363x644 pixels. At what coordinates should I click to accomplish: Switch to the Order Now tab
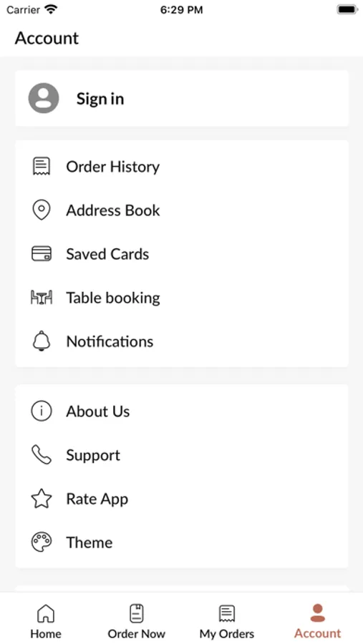pyautogui.click(x=136, y=621)
